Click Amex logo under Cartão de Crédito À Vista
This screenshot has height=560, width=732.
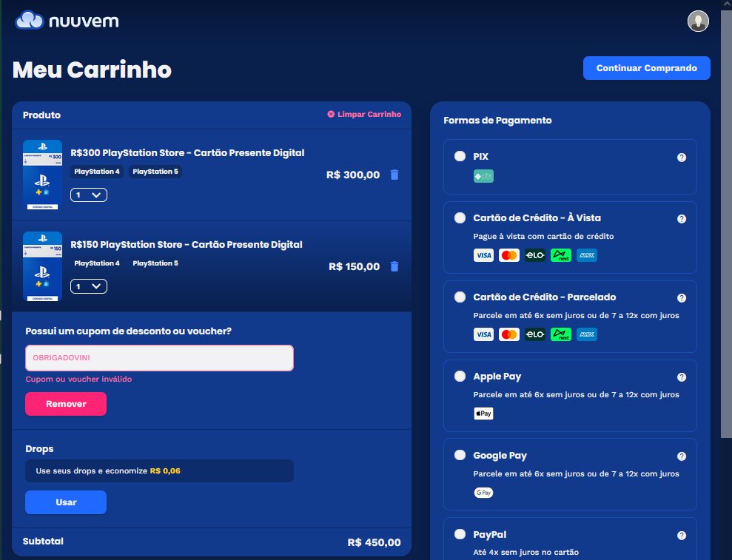tap(587, 255)
